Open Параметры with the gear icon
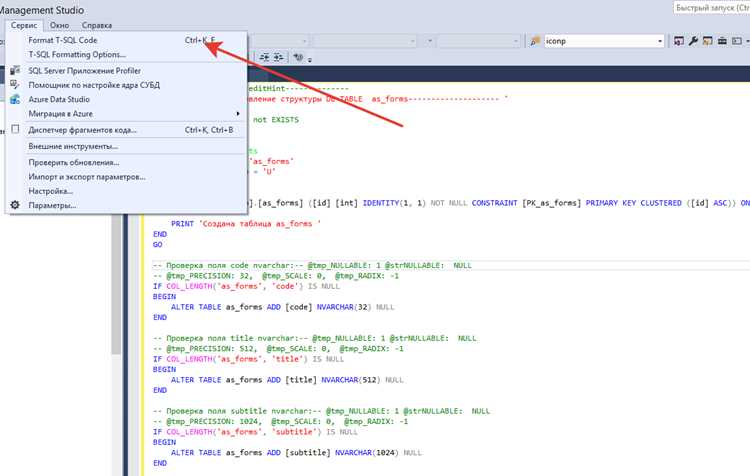 point(15,205)
